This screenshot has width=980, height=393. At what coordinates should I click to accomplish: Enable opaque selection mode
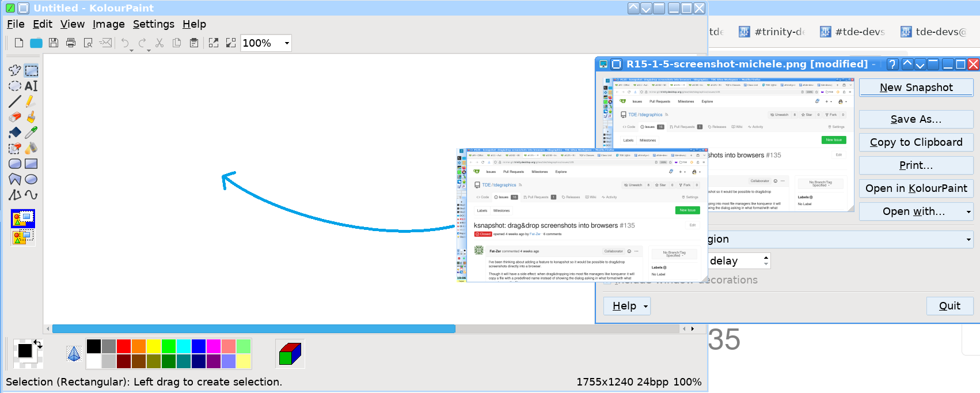coord(23,218)
